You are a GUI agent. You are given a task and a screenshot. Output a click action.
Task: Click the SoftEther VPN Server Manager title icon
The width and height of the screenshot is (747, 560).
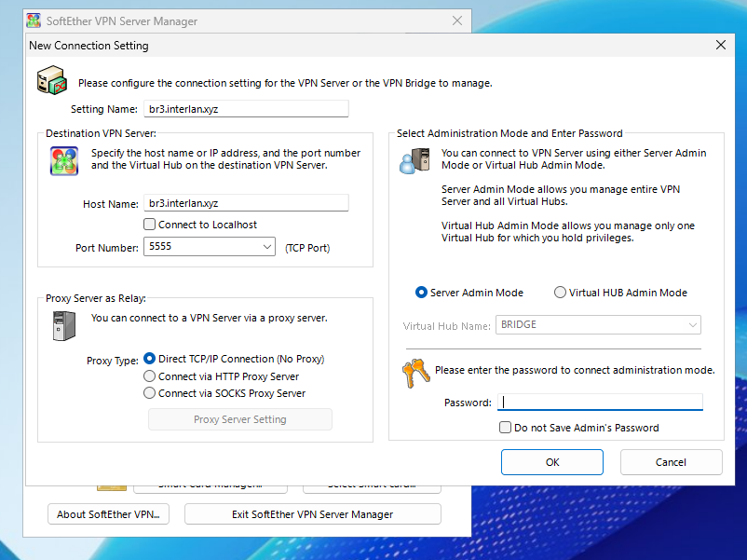[x=34, y=21]
